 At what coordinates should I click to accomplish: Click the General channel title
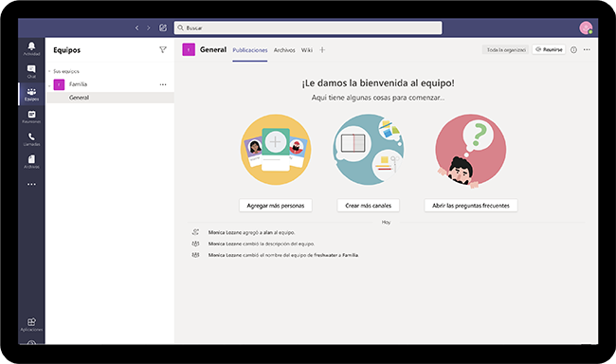click(213, 49)
